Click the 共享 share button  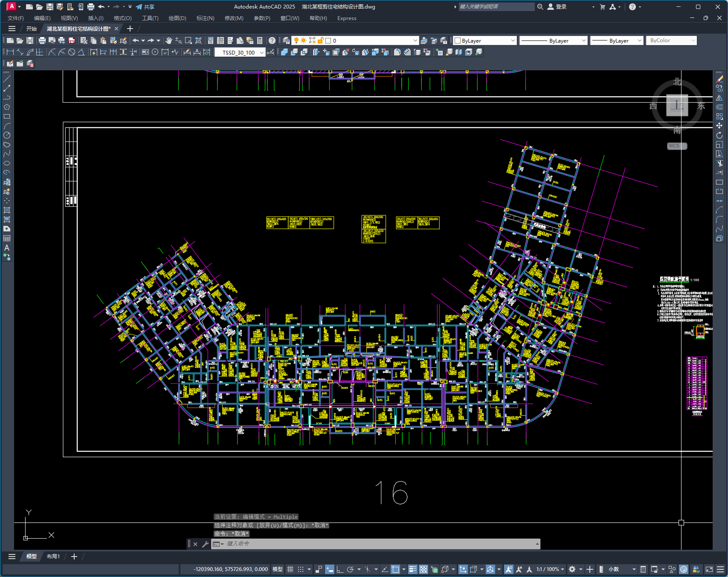tap(145, 7)
